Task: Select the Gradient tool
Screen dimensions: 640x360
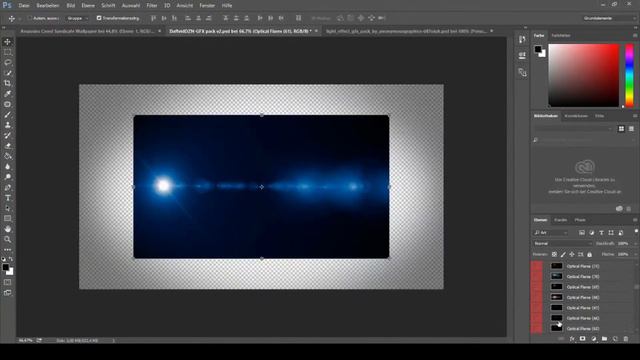Action: 7,156
